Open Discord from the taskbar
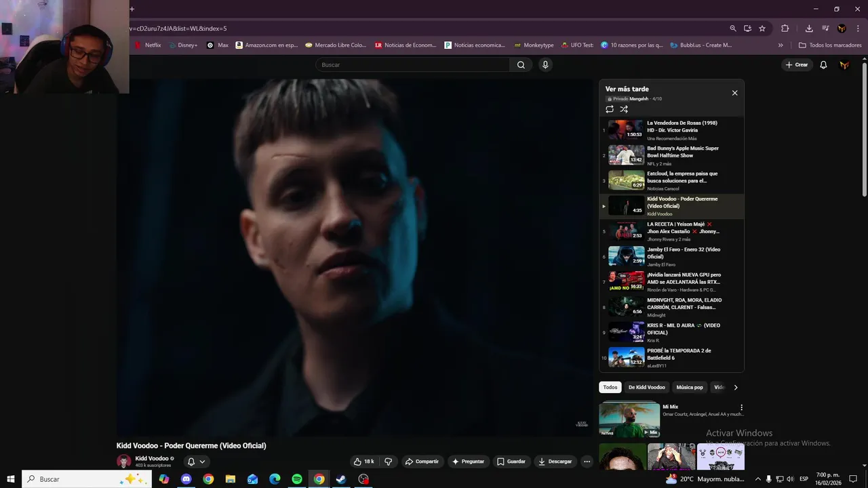Image resolution: width=868 pixels, height=488 pixels. (x=186, y=479)
